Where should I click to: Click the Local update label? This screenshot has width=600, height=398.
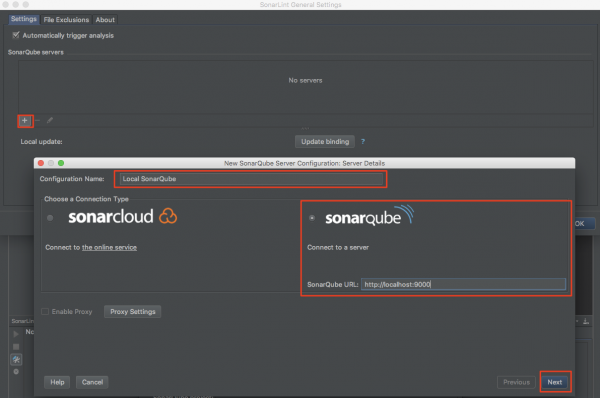point(41,142)
